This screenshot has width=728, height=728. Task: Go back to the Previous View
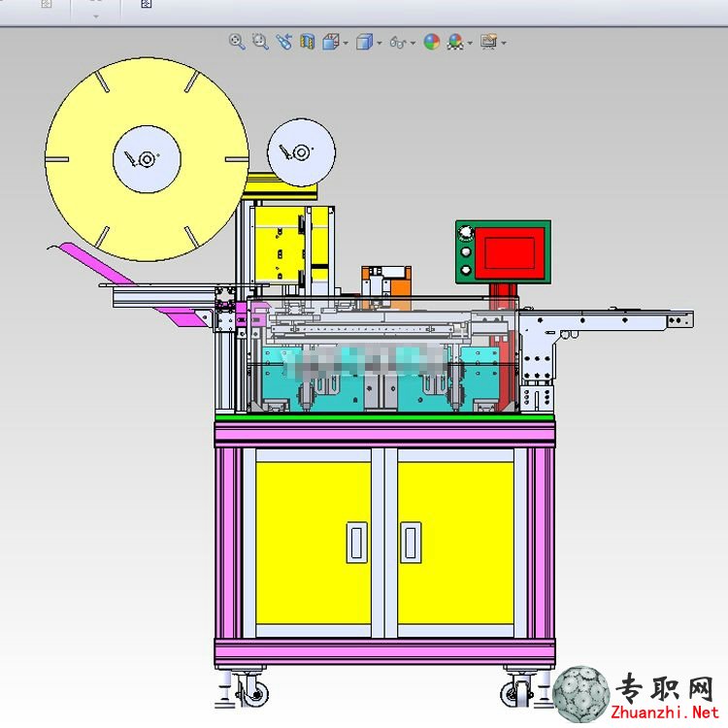283,42
